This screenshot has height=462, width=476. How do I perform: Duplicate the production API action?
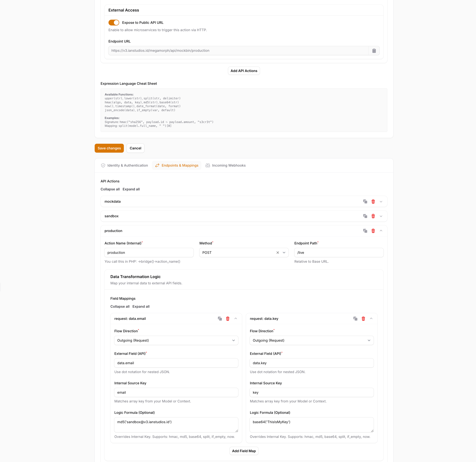[x=365, y=231]
